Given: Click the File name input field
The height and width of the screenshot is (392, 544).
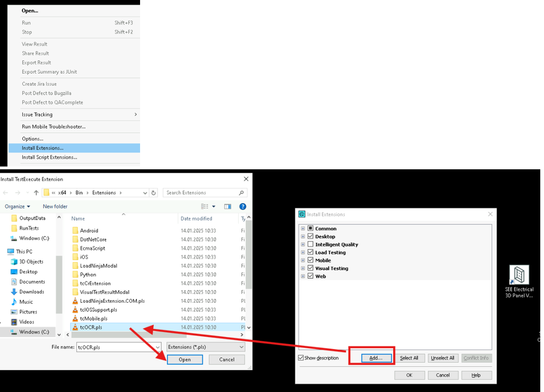Looking at the screenshot, I should point(116,347).
